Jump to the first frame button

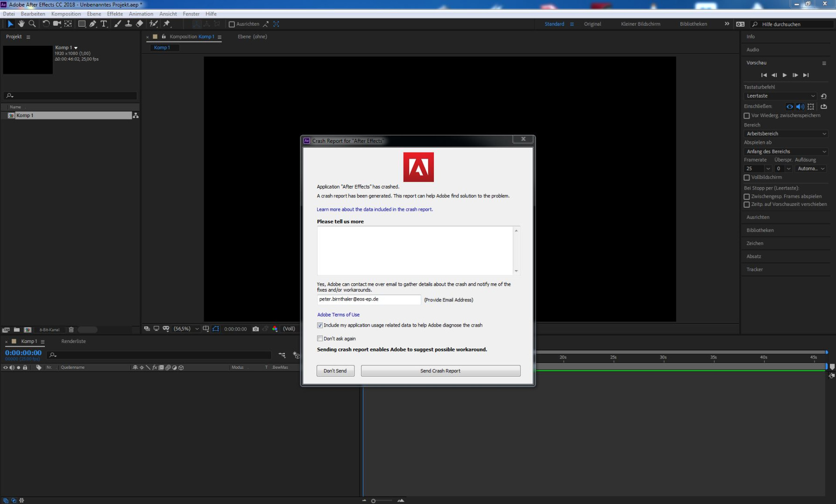764,75
